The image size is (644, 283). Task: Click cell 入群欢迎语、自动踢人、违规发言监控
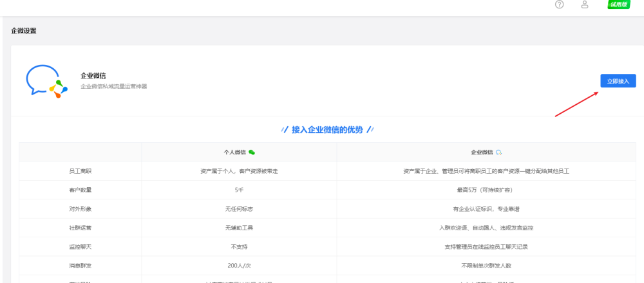(486, 228)
